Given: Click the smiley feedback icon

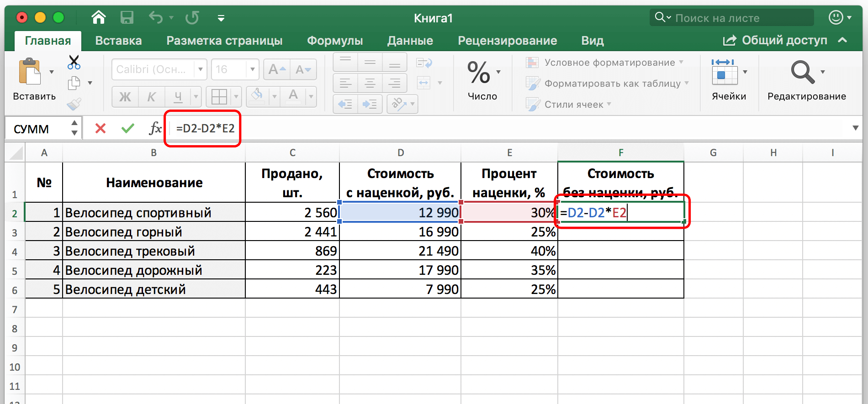Looking at the screenshot, I should tap(836, 18).
